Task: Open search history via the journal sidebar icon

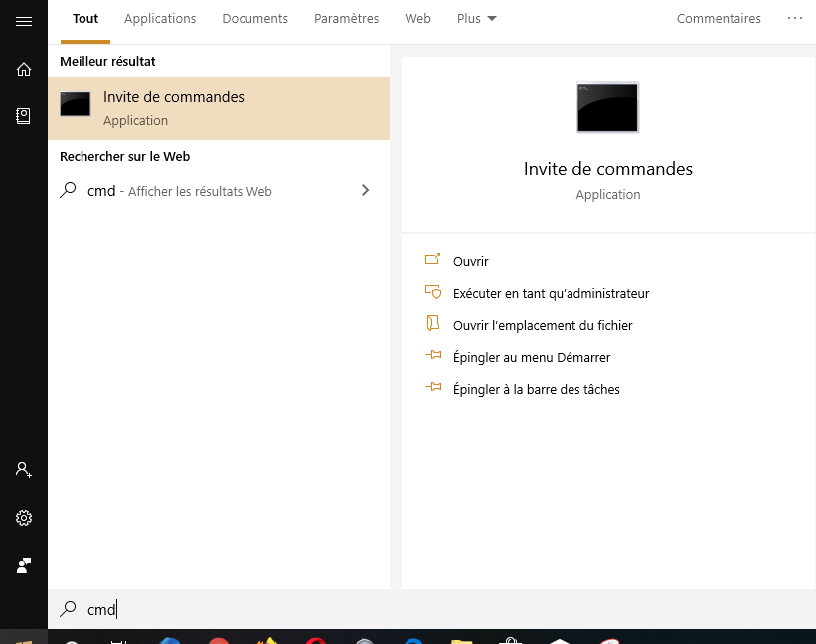Action: click(24, 115)
